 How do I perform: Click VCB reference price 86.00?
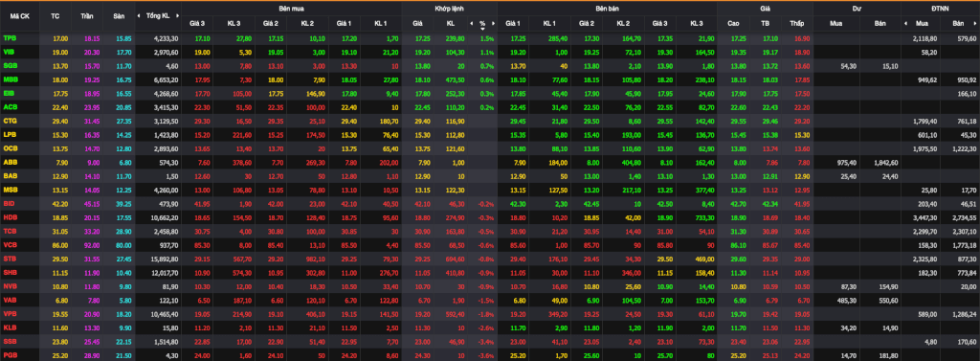(59, 244)
